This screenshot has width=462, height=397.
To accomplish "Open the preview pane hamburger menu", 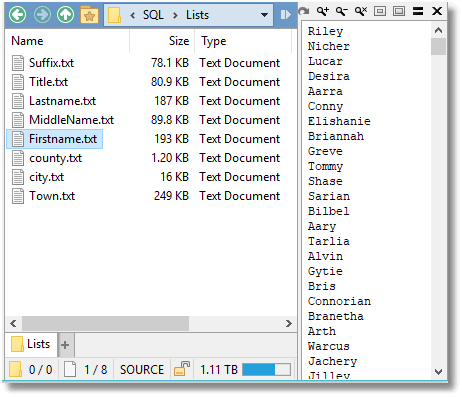I will coord(418,11).
